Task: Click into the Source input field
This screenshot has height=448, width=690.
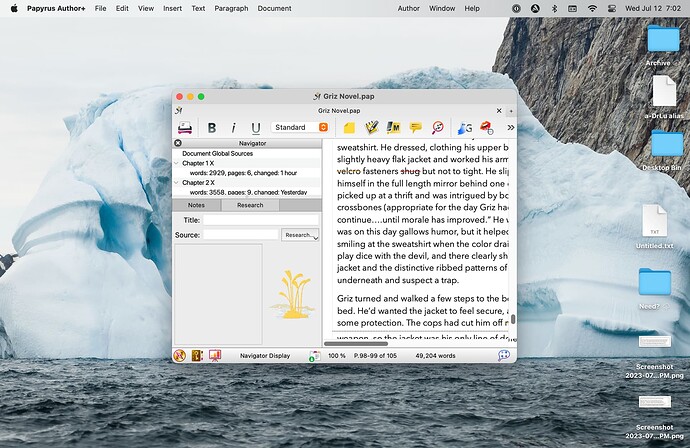Action: coord(241,235)
